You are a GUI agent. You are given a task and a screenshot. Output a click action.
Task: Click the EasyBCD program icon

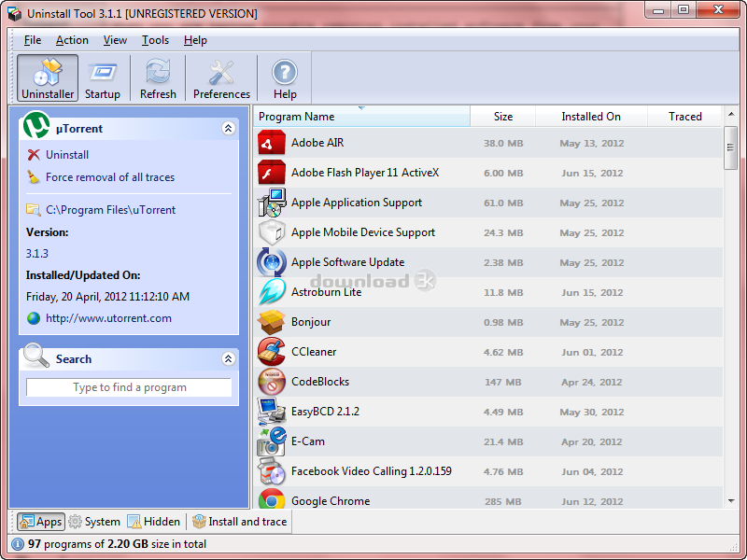coord(272,412)
